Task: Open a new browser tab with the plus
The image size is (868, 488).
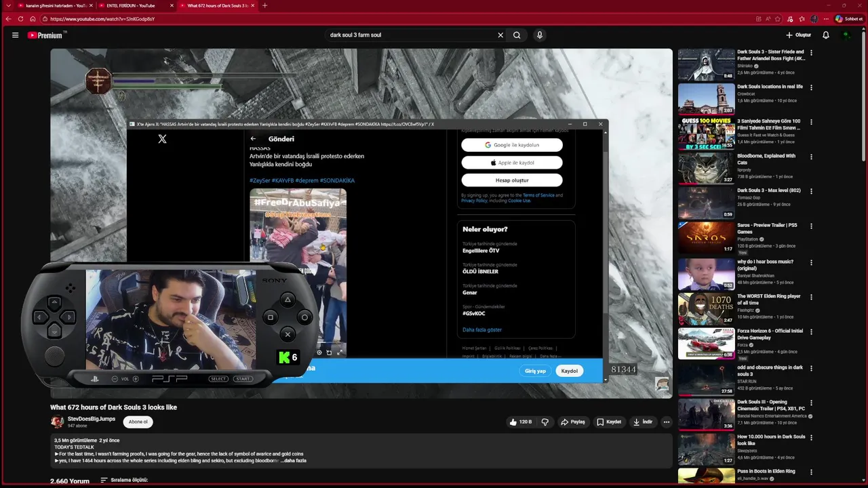Action: [x=264, y=5]
